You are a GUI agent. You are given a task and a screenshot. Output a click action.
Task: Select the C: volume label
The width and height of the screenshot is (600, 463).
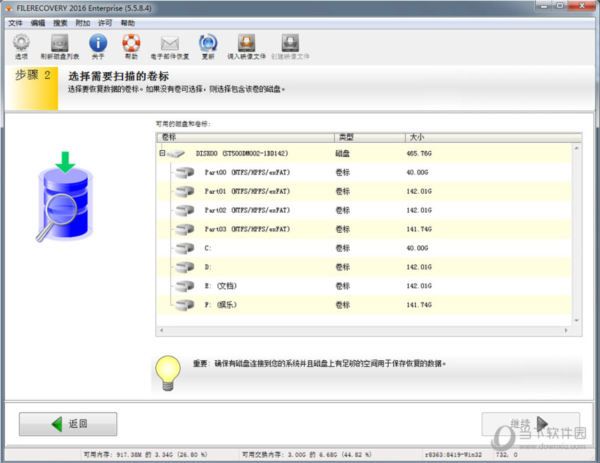pos(208,248)
